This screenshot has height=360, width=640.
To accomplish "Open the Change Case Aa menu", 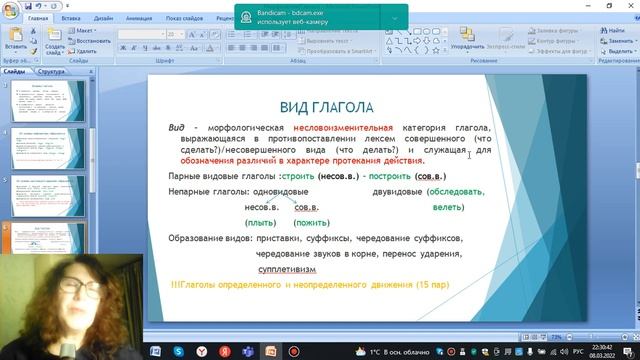I will [194, 48].
